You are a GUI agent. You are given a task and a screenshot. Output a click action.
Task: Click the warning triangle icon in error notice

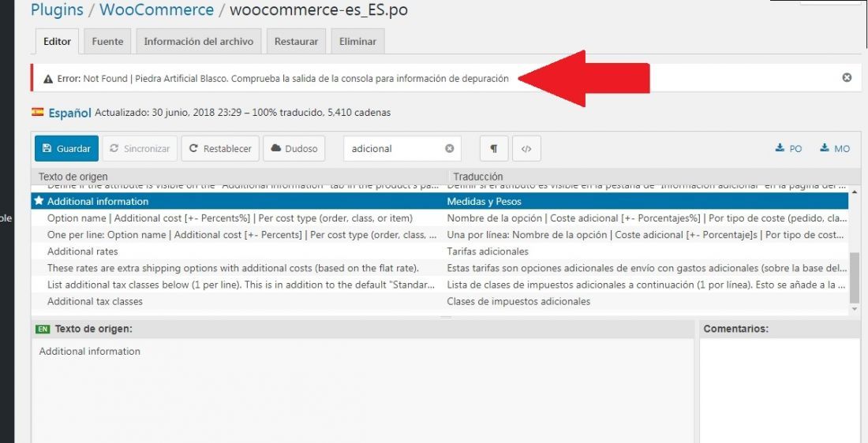coord(47,79)
